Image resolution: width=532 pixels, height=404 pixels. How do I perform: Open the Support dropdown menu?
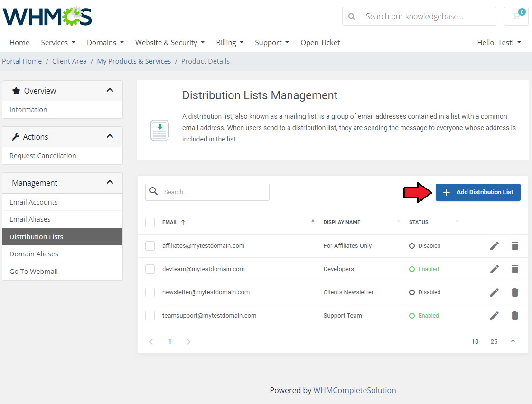272,42
